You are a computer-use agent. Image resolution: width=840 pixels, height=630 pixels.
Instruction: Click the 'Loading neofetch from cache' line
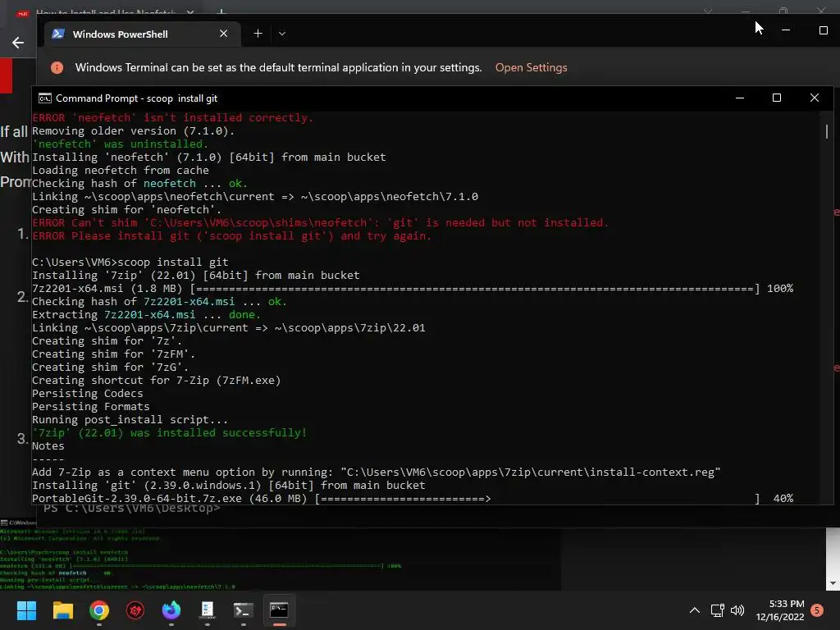click(x=121, y=171)
